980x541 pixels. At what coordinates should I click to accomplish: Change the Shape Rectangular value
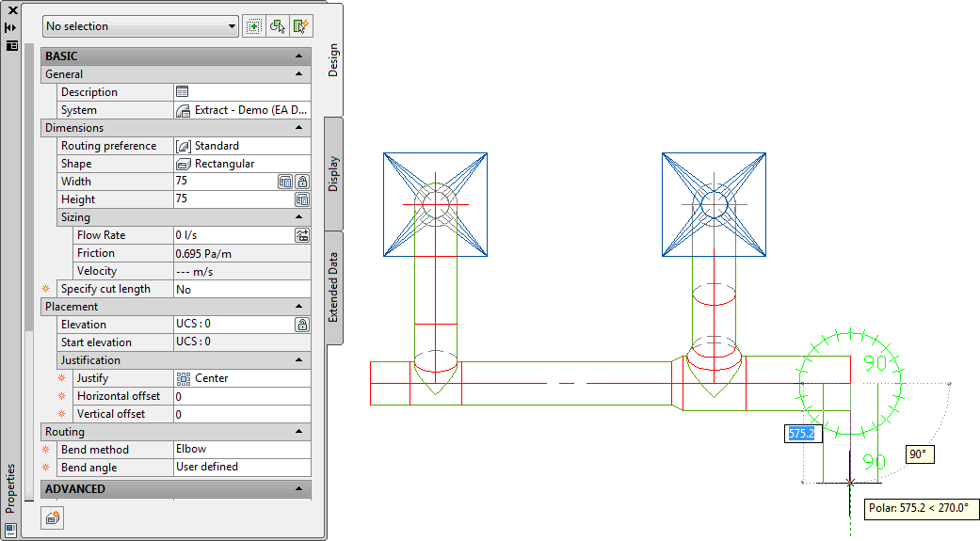coord(243,164)
